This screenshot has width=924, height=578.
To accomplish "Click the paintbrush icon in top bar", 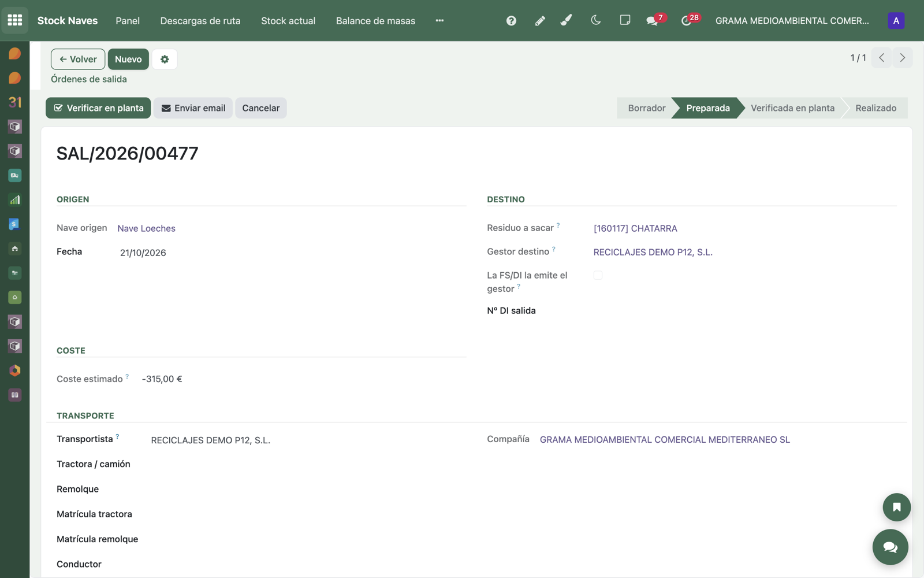I will tap(567, 21).
